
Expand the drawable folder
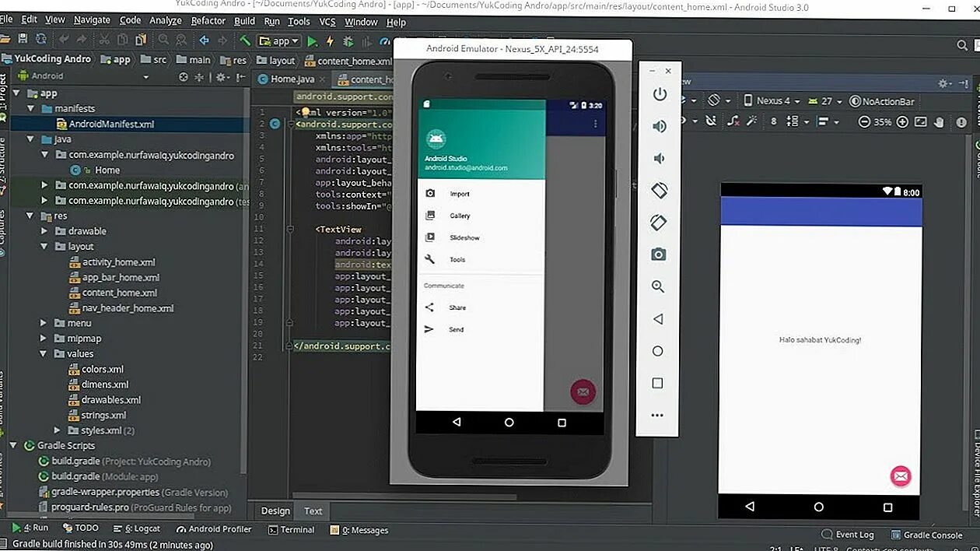(x=44, y=231)
